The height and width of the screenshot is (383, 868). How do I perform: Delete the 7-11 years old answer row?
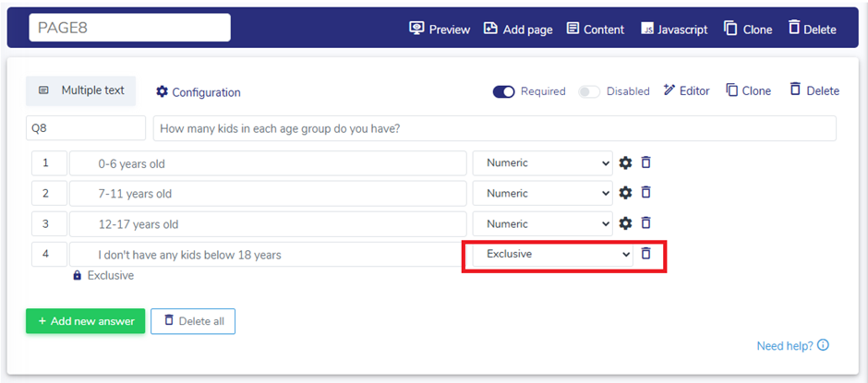tap(646, 194)
